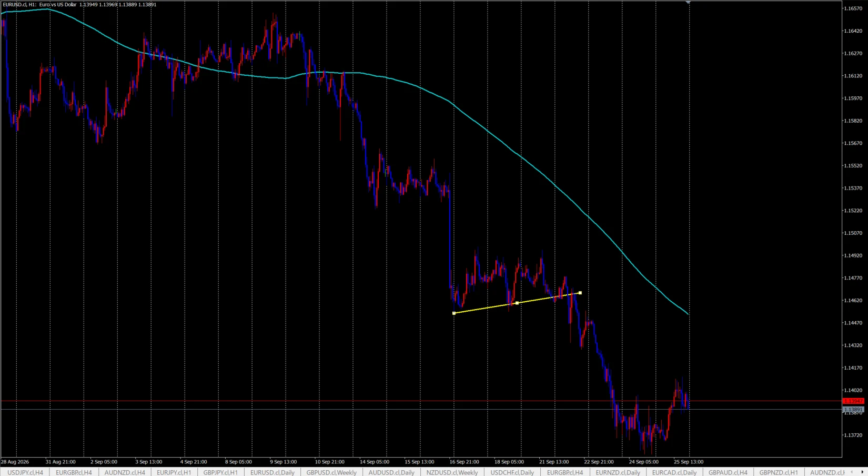Open the EURJPY.cl,H1 chart tab
868x476 pixels.
174,472
